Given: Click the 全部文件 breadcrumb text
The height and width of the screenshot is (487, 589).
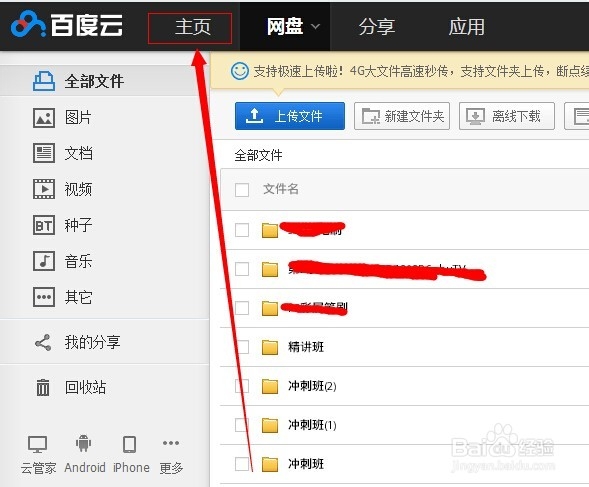Looking at the screenshot, I should click(x=258, y=155).
